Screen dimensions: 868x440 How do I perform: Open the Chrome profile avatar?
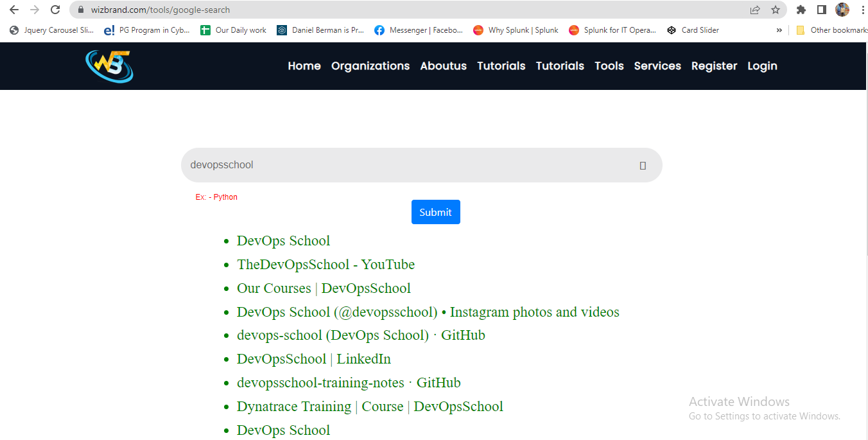[842, 10]
